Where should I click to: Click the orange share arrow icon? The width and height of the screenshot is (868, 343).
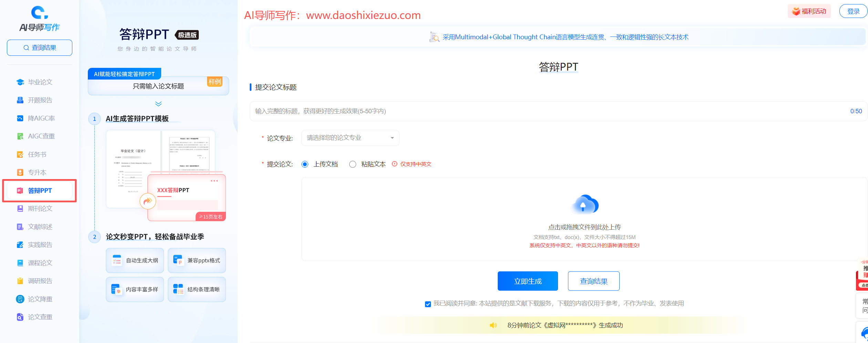click(147, 201)
